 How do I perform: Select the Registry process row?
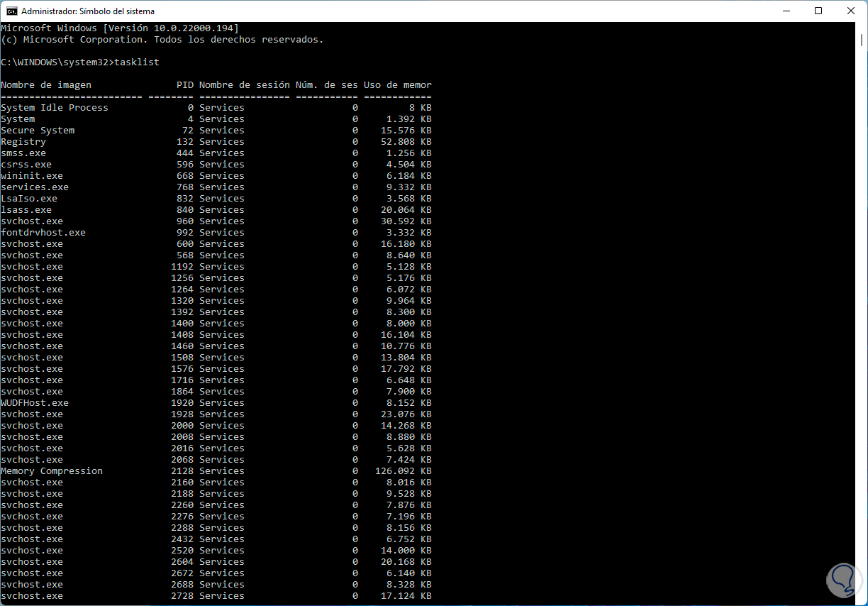click(23, 141)
